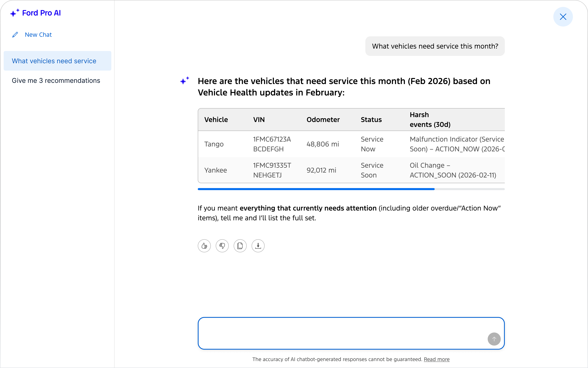Click the table horizontal scrollbar
Screen dimensions: 588x368
coord(351,189)
